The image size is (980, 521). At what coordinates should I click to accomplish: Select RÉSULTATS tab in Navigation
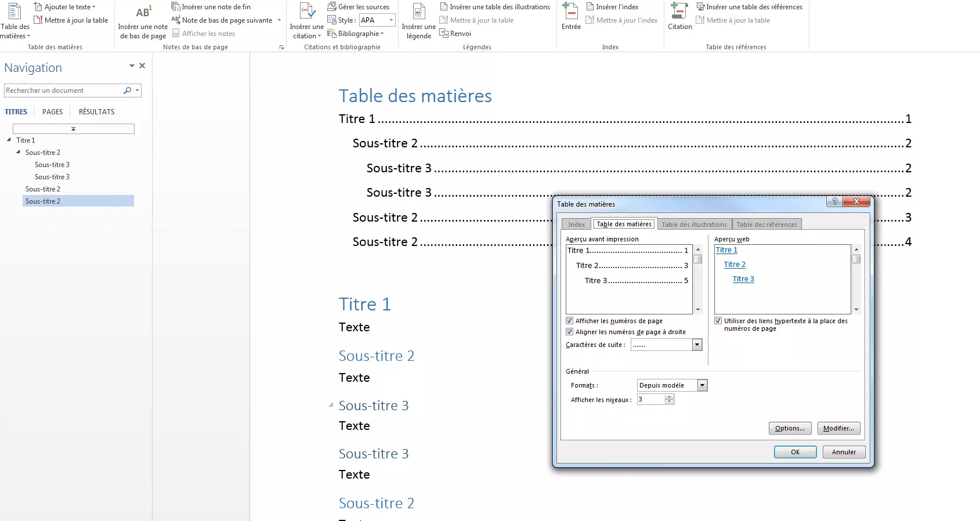pyautogui.click(x=96, y=112)
